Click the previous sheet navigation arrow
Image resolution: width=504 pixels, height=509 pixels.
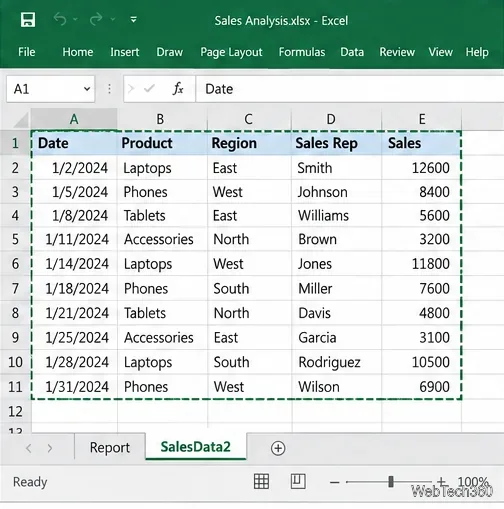tap(29, 448)
